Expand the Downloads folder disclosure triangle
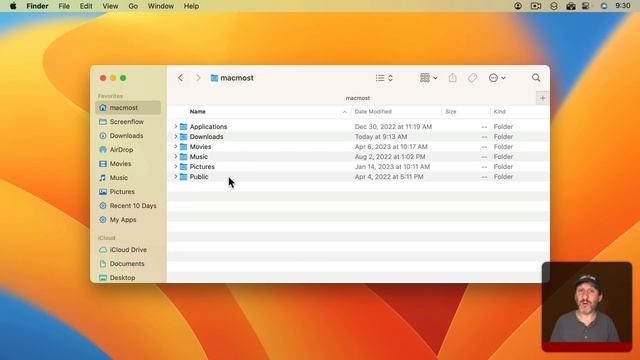The width and height of the screenshot is (640, 360). pyautogui.click(x=176, y=136)
